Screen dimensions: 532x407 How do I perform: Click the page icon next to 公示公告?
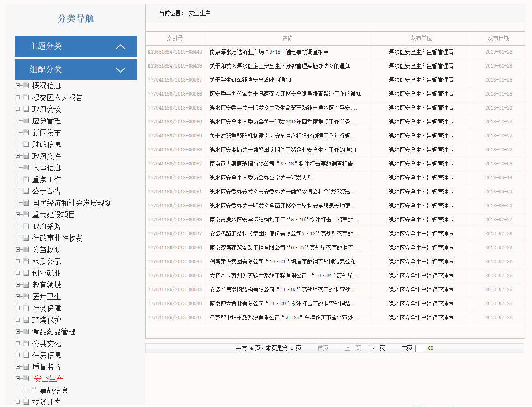pyautogui.click(x=26, y=191)
